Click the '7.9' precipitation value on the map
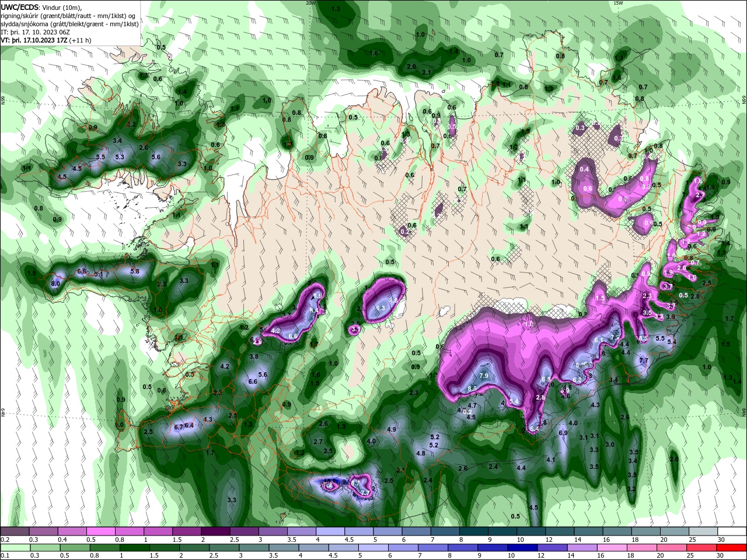This screenshot has height=560, width=747. (484, 375)
